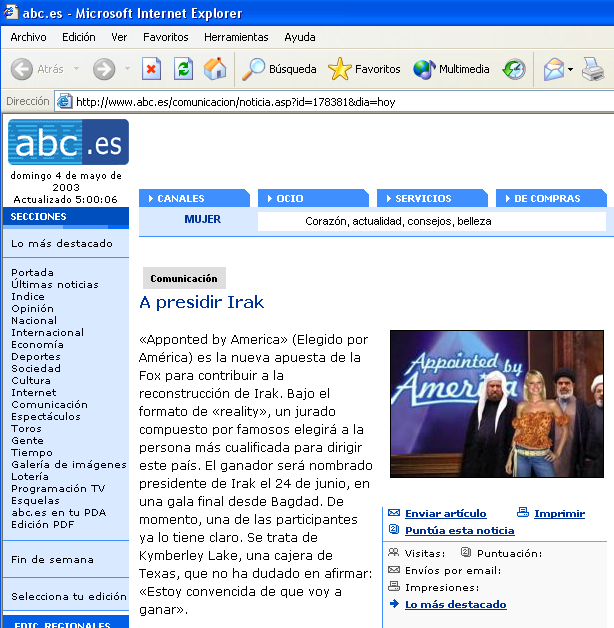Open Últimas noticias in sidebar
This screenshot has height=628, width=614.
pos(55,284)
